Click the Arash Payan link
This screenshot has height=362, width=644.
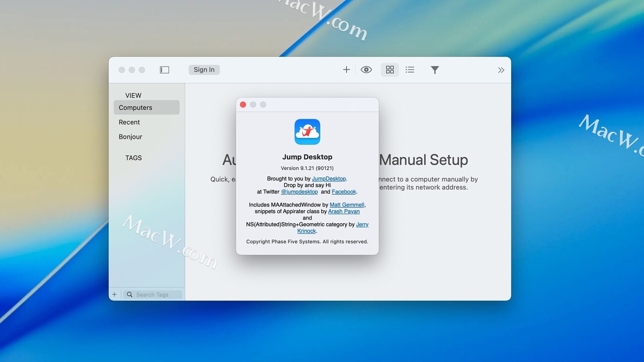click(x=344, y=212)
